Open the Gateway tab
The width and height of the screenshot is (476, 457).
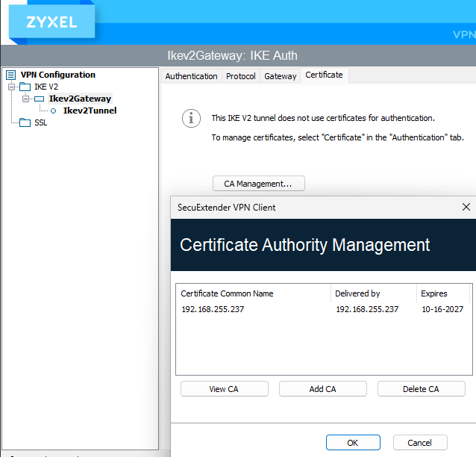(x=281, y=76)
